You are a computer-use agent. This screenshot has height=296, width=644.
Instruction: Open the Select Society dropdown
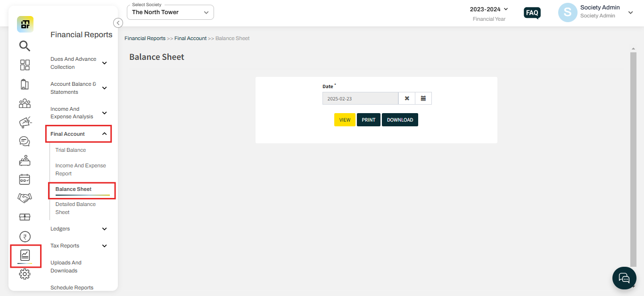point(170,12)
